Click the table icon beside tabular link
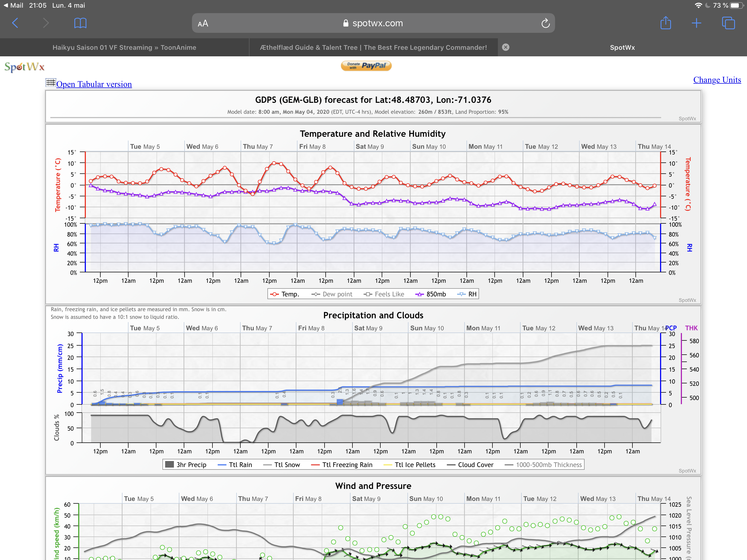 51,82
